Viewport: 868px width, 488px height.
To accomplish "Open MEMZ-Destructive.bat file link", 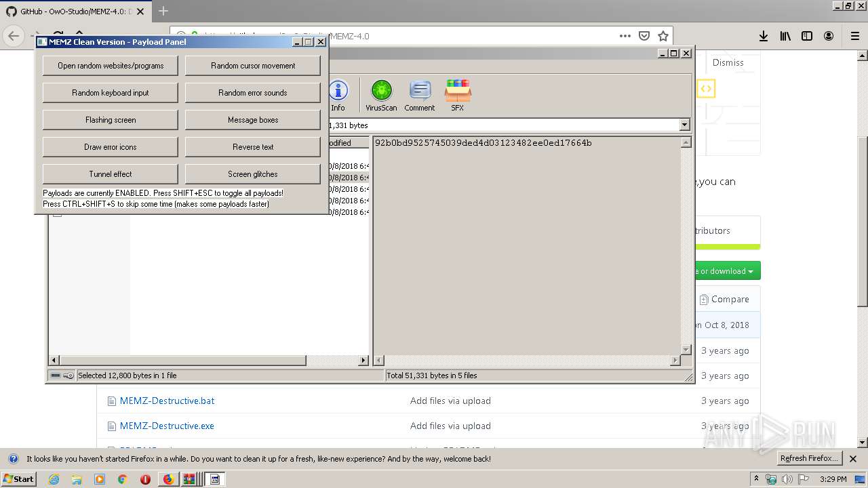I will 167,401.
